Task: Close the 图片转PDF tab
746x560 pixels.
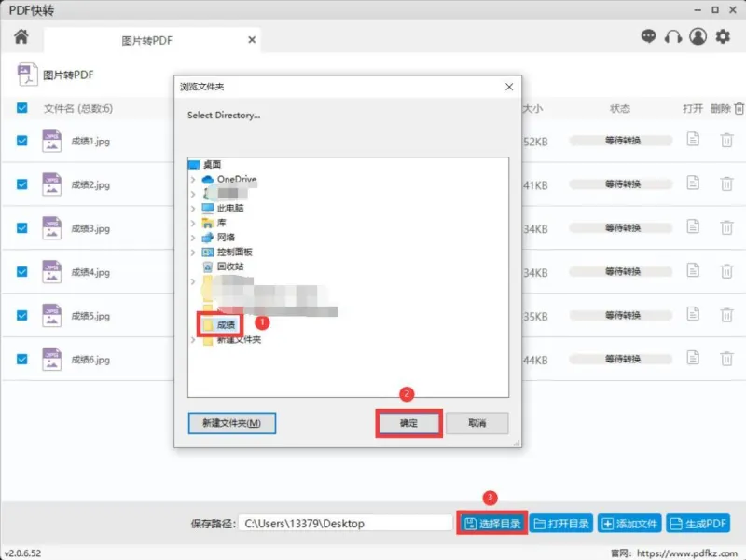Action: pyautogui.click(x=252, y=40)
